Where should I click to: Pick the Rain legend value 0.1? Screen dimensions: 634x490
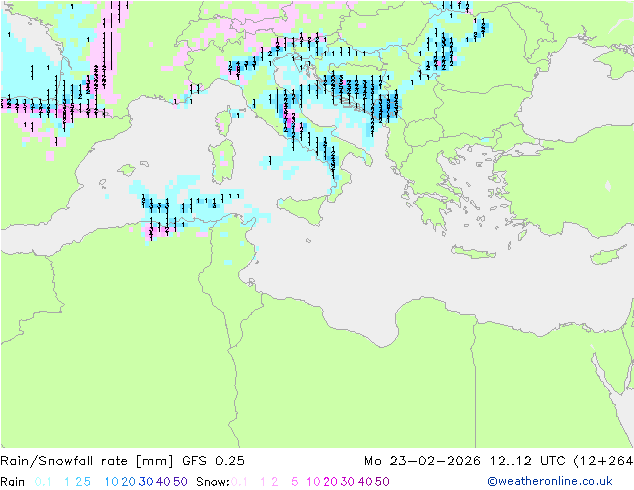coord(43,482)
